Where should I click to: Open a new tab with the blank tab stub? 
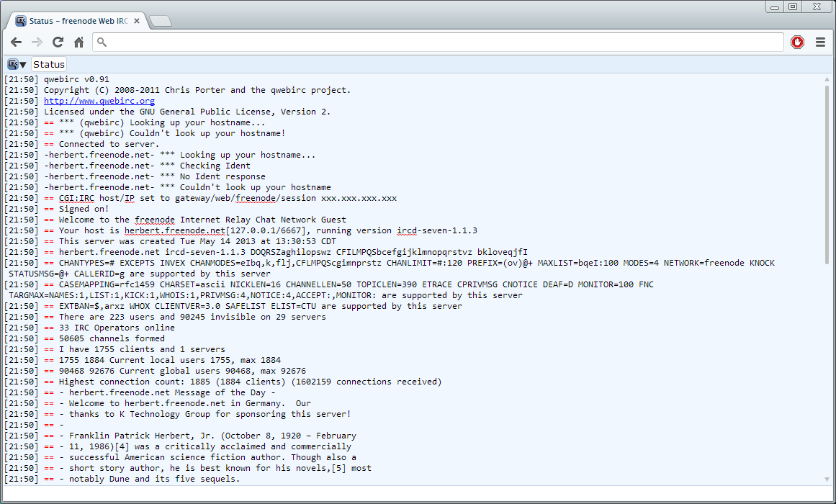[160, 21]
